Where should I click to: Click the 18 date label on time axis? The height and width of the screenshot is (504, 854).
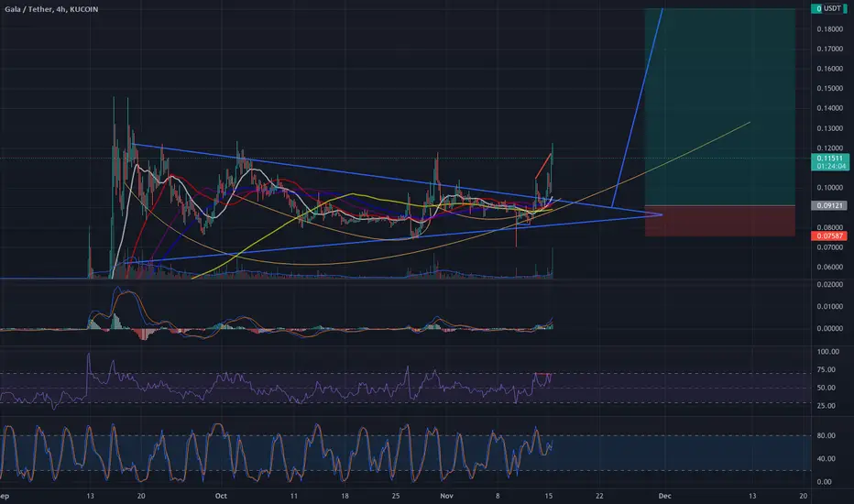tap(345, 497)
